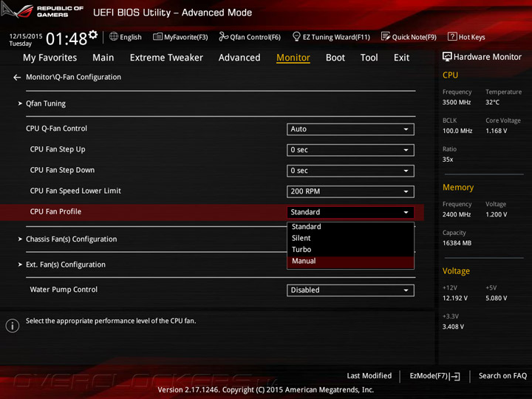This screenshot has height=399, width=532.
Task: Open the Tool tab
Action: [369, 58]
